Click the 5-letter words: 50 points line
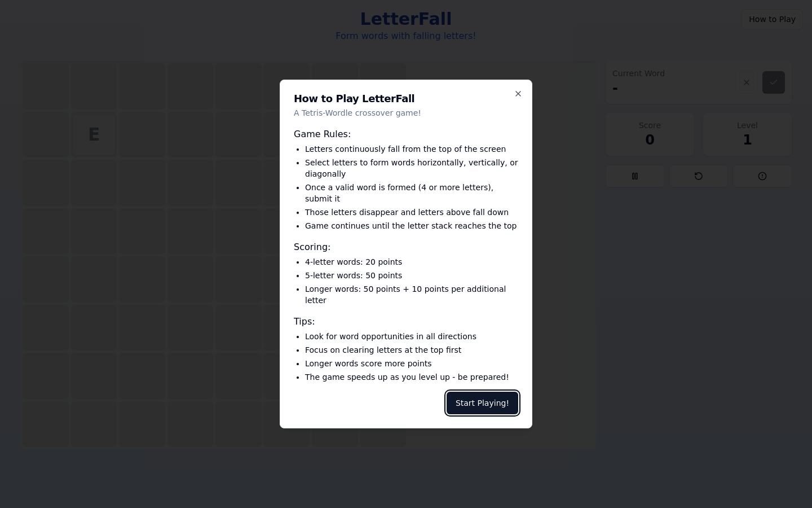This screenshot has width=812, height=508. pyautogui.click(x=354, y=275)
